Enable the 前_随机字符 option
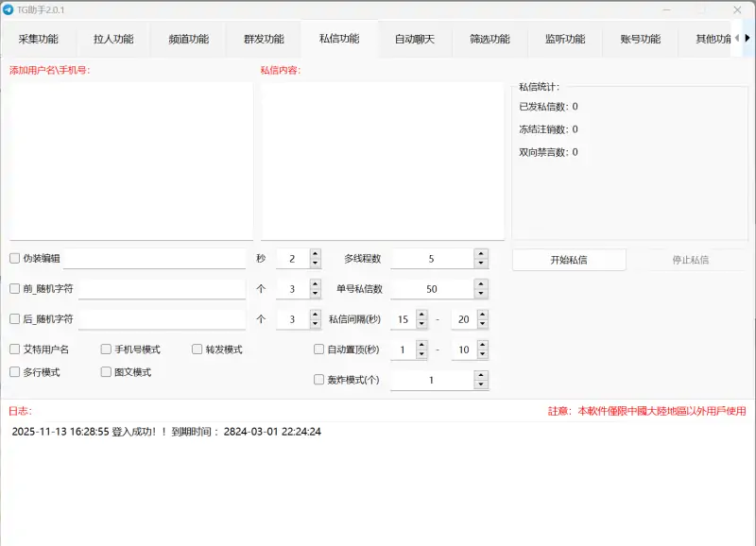The image size is (756, 546). (x=14, y=288)
